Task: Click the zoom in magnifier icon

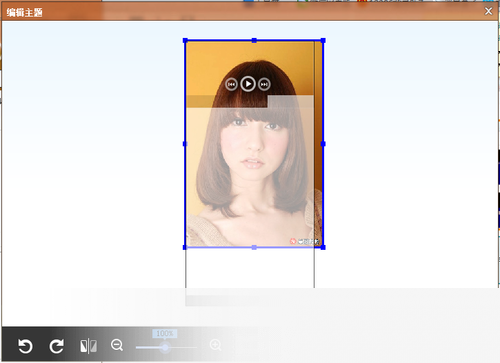Action: click(216, 345)
